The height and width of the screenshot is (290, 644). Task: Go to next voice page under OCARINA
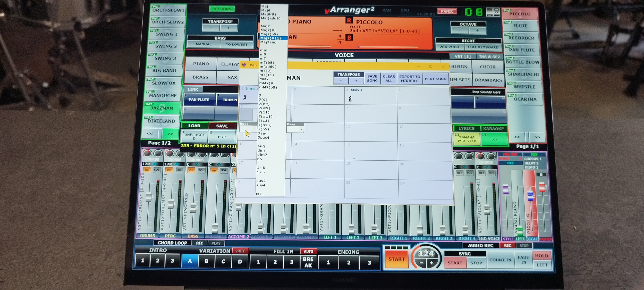[x=537, y=137]
